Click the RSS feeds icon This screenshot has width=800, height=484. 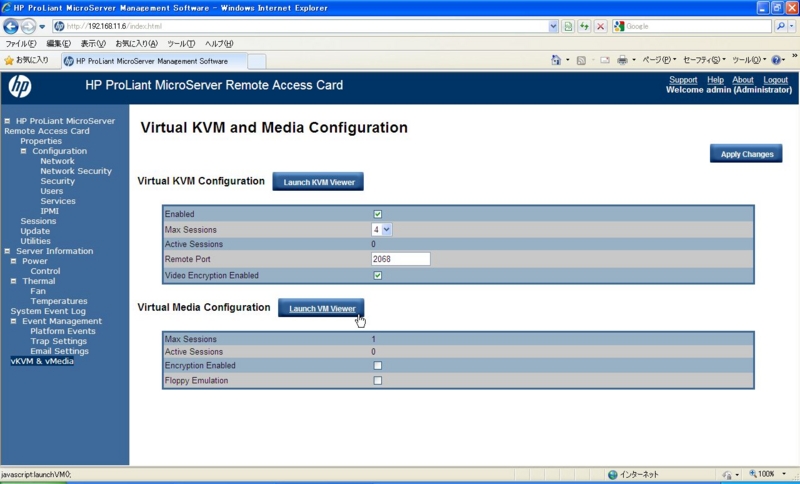(x=581, y=60)
